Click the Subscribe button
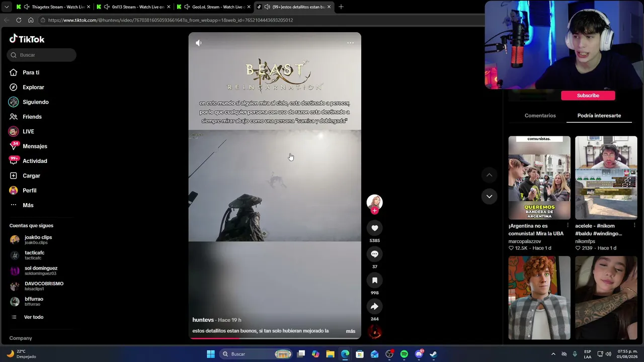 coord(588,96)
